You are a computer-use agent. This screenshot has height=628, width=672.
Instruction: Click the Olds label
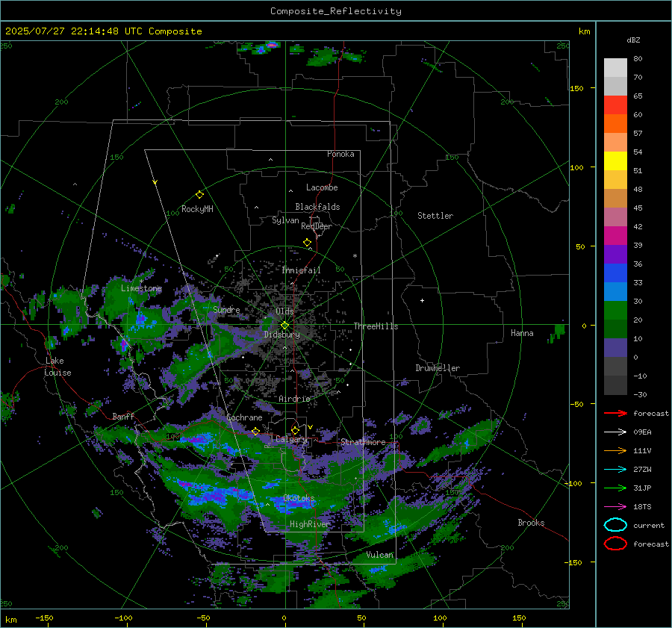click(x=284, y=311)
